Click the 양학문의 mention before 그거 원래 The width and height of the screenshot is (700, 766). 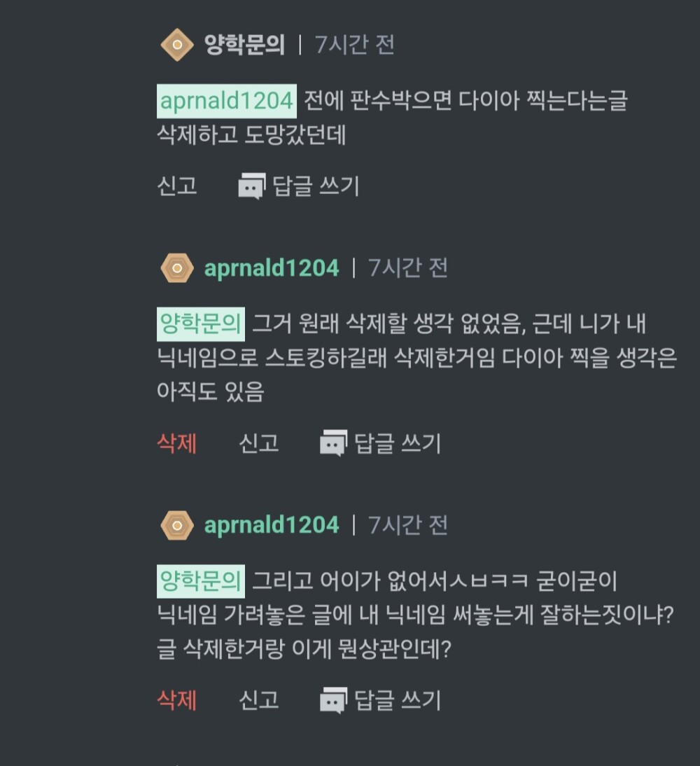[x=201, y=324]
